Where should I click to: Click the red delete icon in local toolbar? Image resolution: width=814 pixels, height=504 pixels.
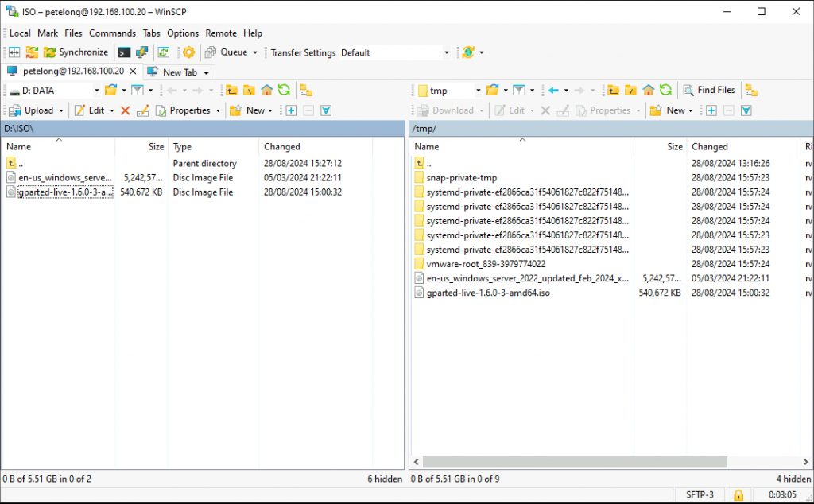coord(125,110)
